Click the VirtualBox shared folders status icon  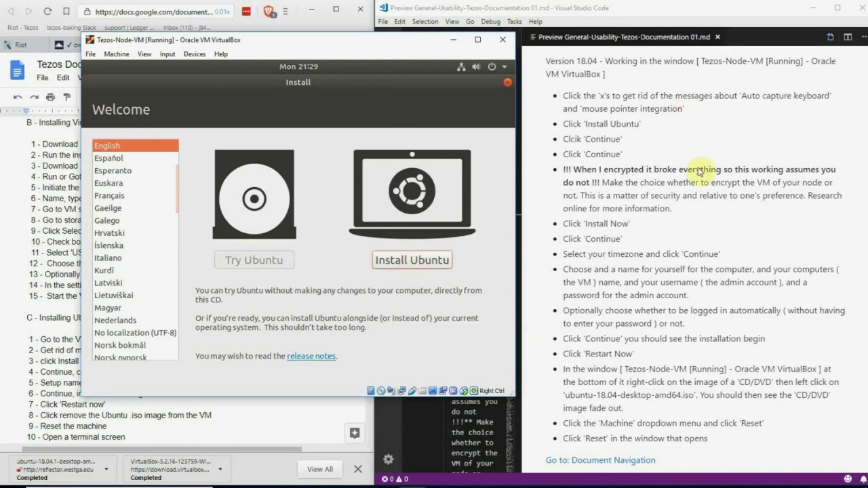[422, 390]
